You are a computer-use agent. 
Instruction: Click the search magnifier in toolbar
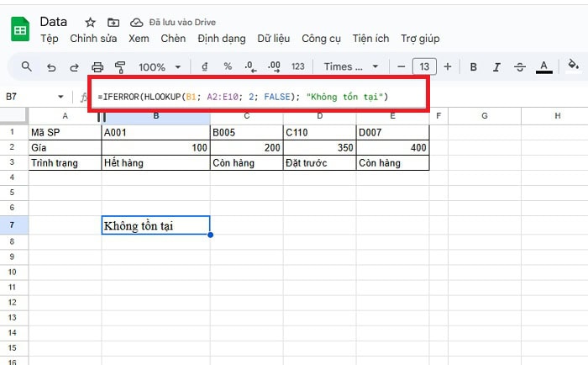pos(27,66)
